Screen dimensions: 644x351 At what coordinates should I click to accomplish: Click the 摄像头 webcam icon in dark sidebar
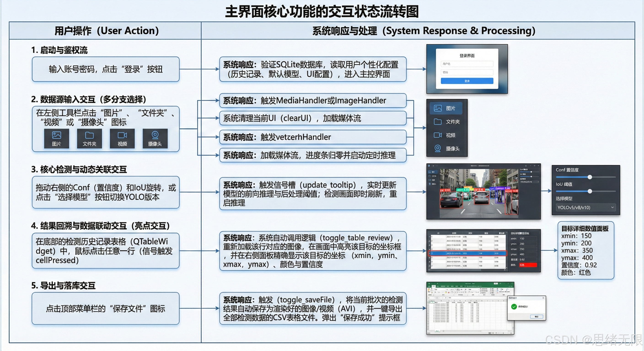click(437, 148)
